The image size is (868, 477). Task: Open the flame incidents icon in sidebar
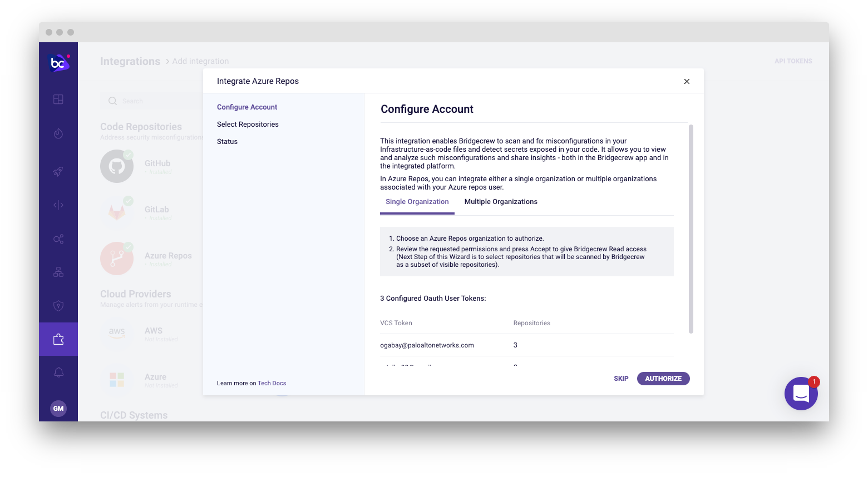pos(58,133)
